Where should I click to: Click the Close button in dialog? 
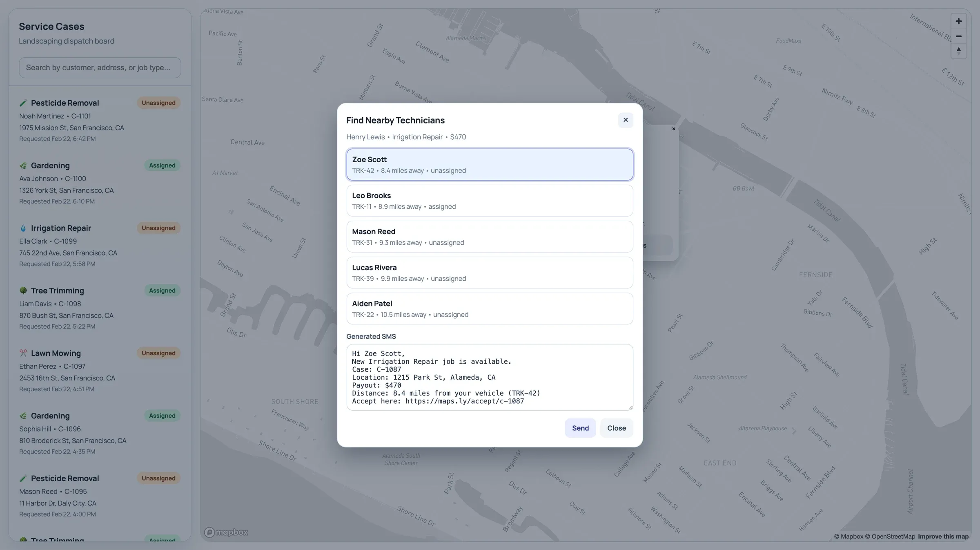616,428
